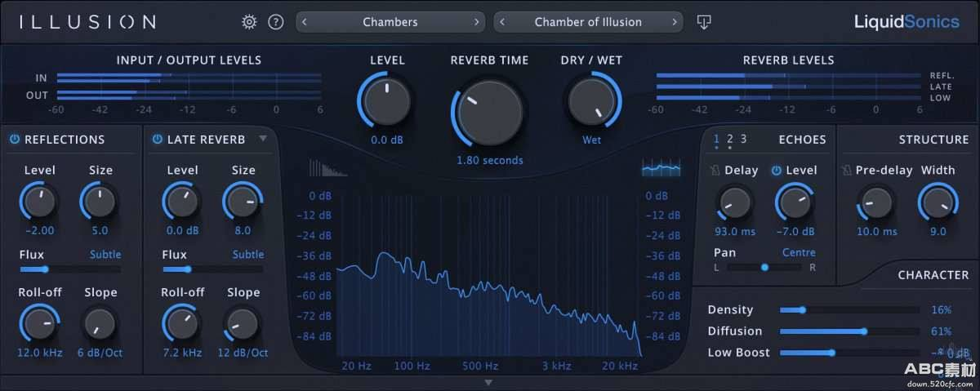Click the LiquidSonics logo
Viewport: 980px width, 391px height.
pyautogui.click(x=906, y=22)
